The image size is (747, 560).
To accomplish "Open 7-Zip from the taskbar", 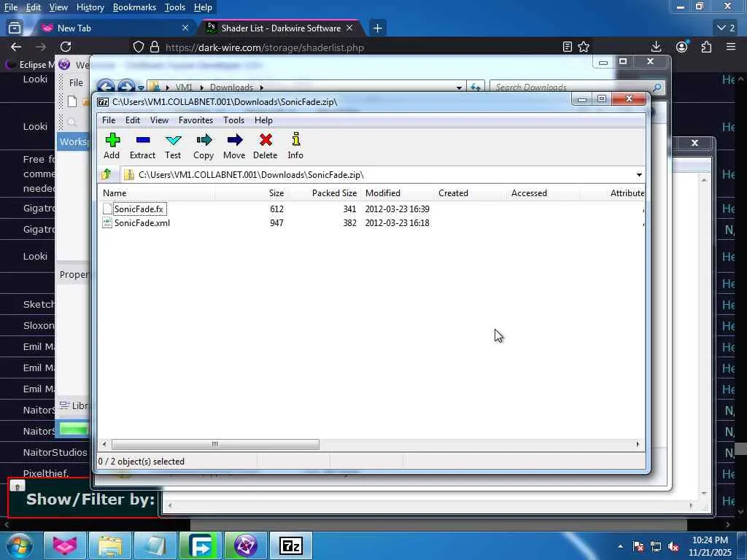I will click(290, 545).
